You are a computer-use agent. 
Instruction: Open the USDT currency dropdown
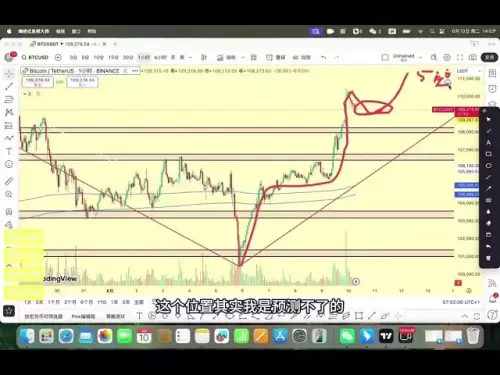469,71
